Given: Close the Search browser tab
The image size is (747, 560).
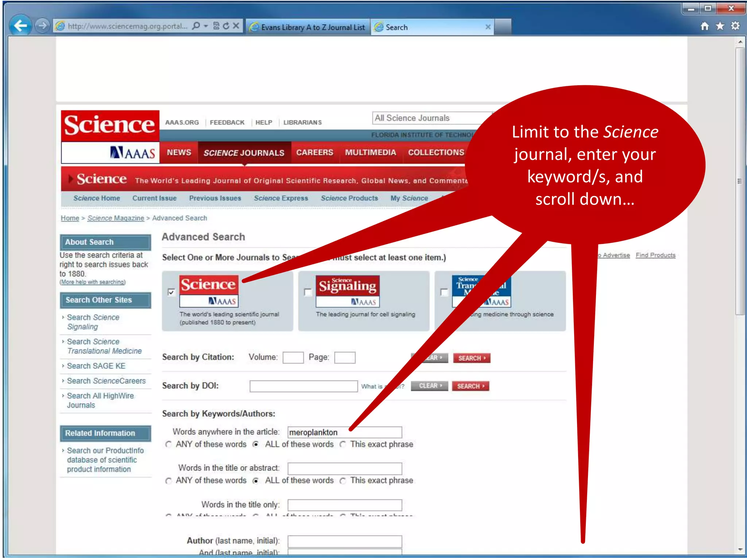Looking at the screenshot, I should click(488, 27).
